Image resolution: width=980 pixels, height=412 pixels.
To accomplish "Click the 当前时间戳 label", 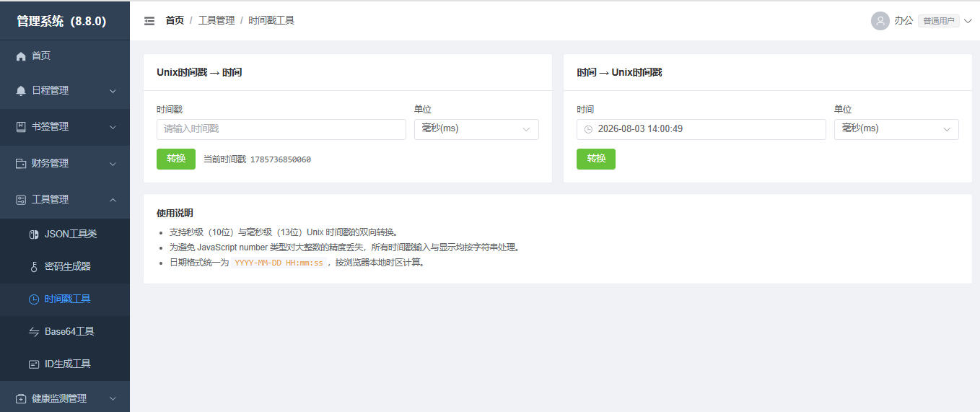I will [x=224, y=159].
